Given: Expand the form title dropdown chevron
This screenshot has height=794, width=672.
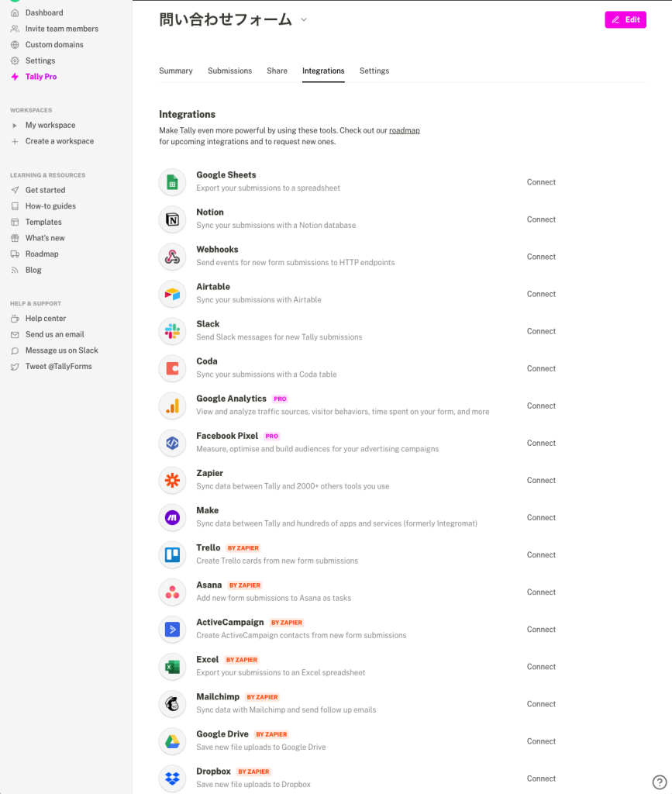Looking at the screenshot, I should [304, 19].
